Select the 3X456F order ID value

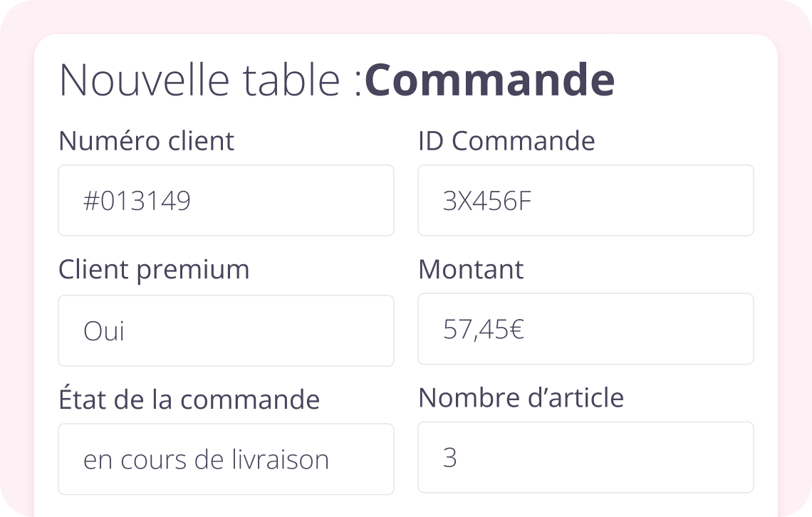click(x=488, y=202)
